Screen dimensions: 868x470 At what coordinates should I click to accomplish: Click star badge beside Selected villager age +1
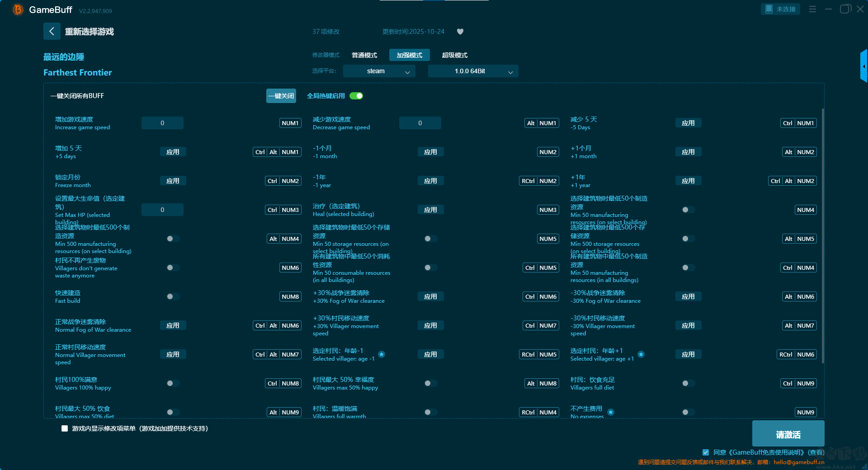point(641,354)
